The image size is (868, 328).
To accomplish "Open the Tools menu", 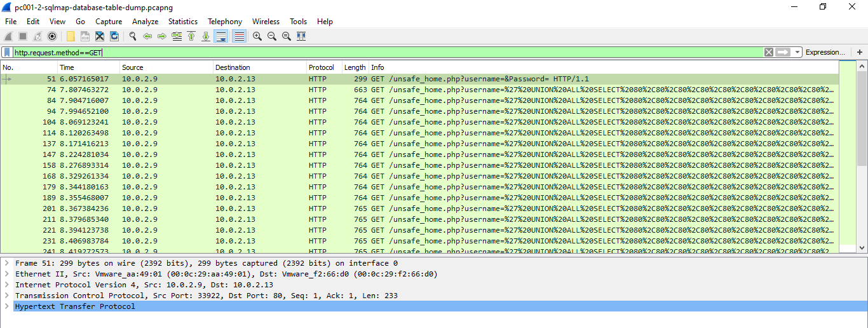I will pyautogui.click(x=299, y=22).
